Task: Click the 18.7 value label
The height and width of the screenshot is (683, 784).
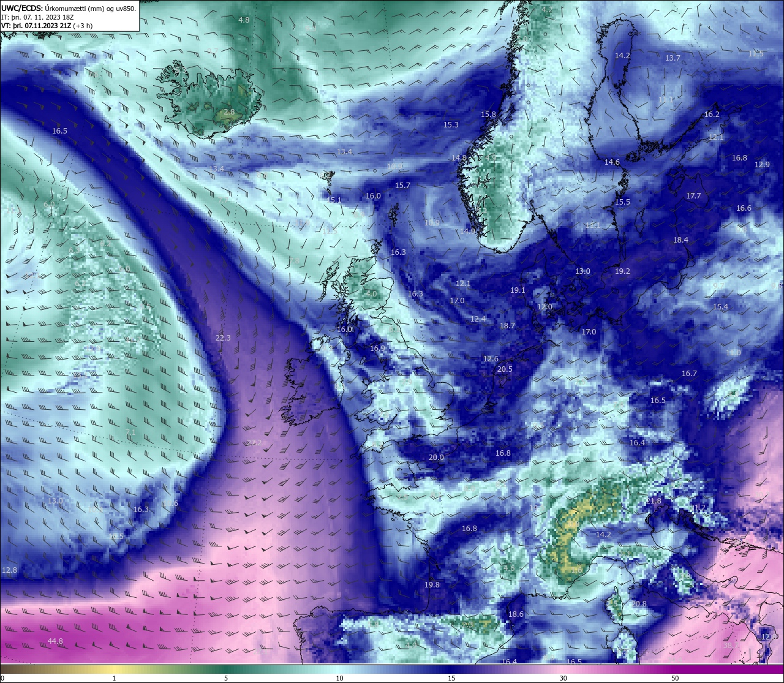Action: [507, 326]
